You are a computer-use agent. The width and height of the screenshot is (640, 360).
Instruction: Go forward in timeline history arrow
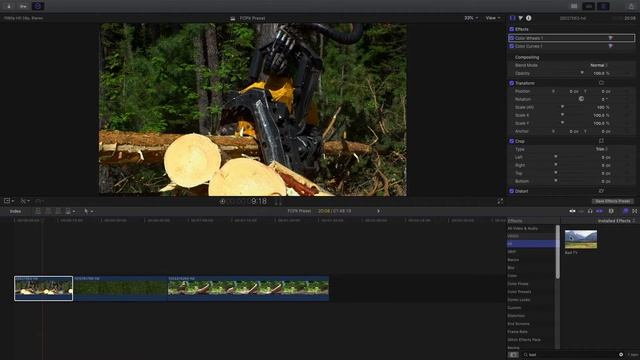[x=378, y=211]
